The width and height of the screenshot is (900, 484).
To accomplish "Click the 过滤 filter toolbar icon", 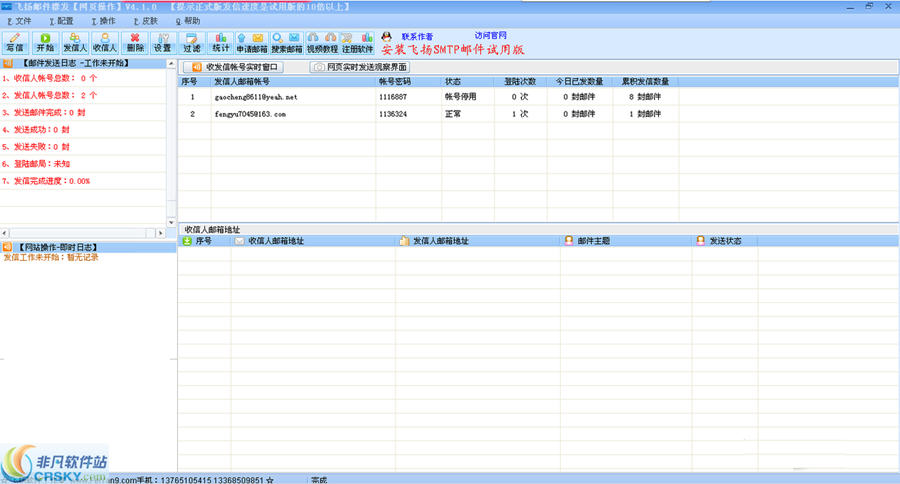I will pyautogui.click(x=192, y=43).
